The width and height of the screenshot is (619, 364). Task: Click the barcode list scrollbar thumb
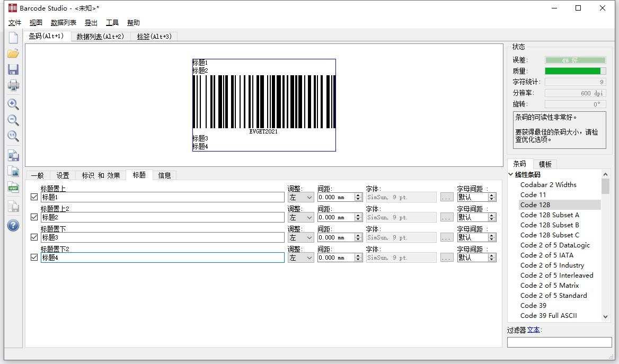pyautogui.click(x=605, y=186)
